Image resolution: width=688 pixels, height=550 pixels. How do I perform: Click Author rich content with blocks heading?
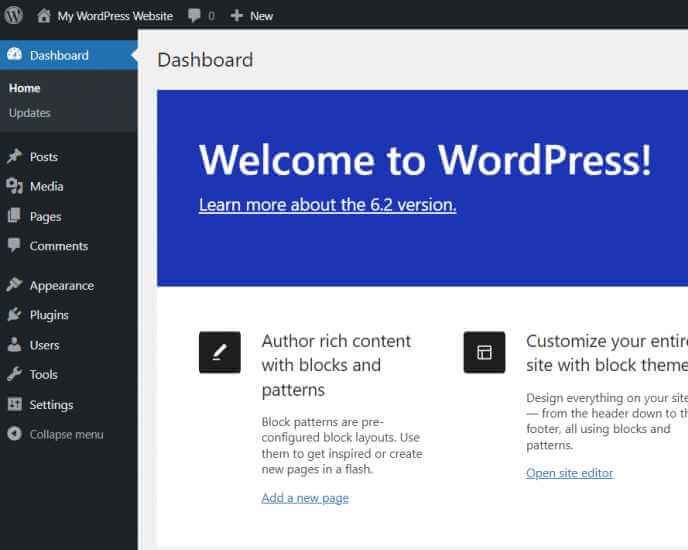[336, 365]
